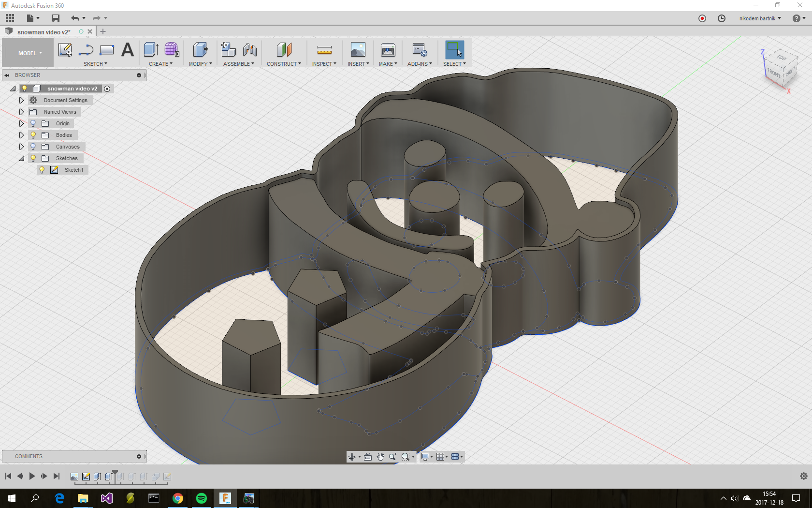Toggle visibility of Sketch1 with its lightbulb
This screenshot has width=812, height=508.
point(43,170)
